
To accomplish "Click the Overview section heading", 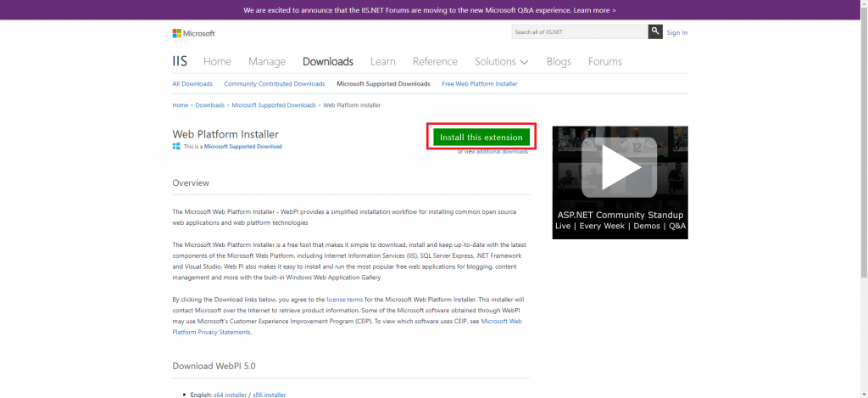I will pos(191,183).
